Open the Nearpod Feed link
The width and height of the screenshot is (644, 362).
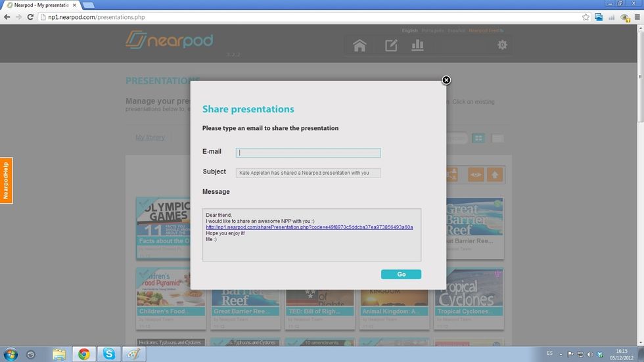pyautogui.click(x=486, y=31)
